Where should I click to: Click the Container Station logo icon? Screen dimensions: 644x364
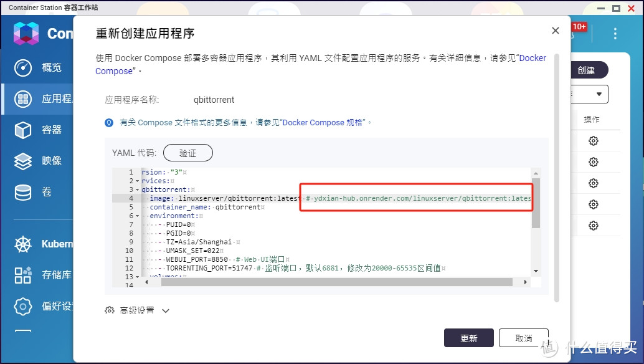[x=26, y=33]
